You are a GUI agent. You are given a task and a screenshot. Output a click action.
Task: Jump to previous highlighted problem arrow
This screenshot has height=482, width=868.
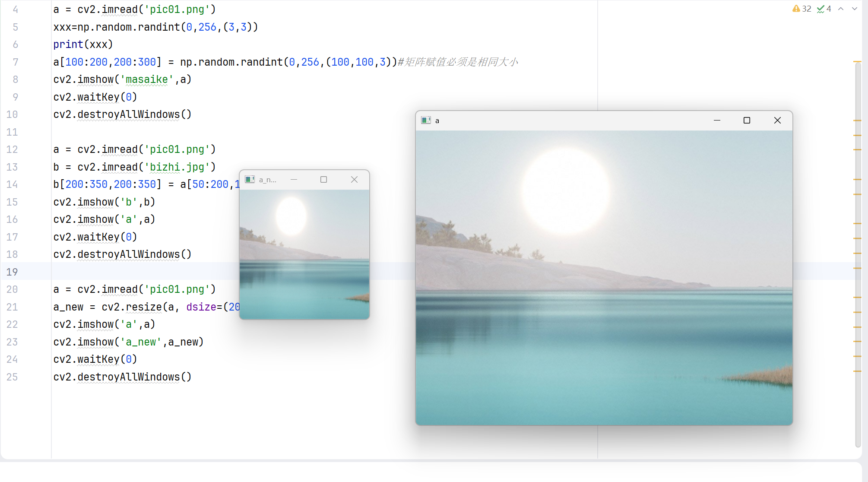[841, 9]
